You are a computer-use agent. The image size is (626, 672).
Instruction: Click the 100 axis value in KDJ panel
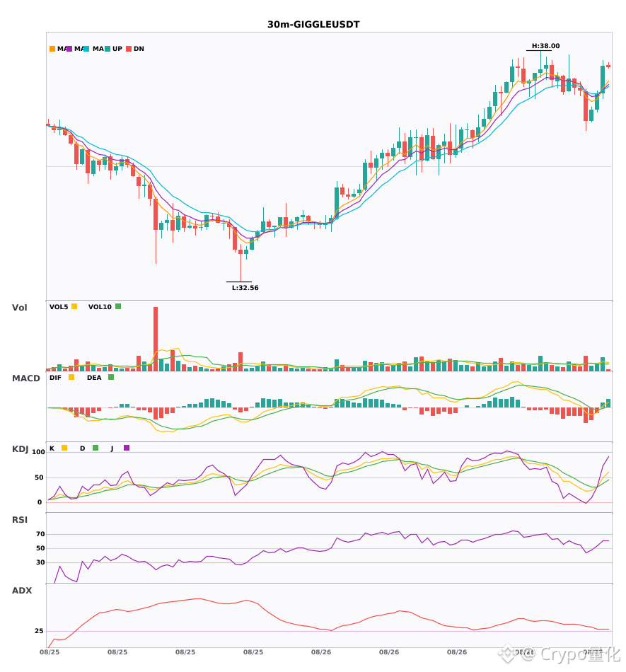tap(39, 452)
